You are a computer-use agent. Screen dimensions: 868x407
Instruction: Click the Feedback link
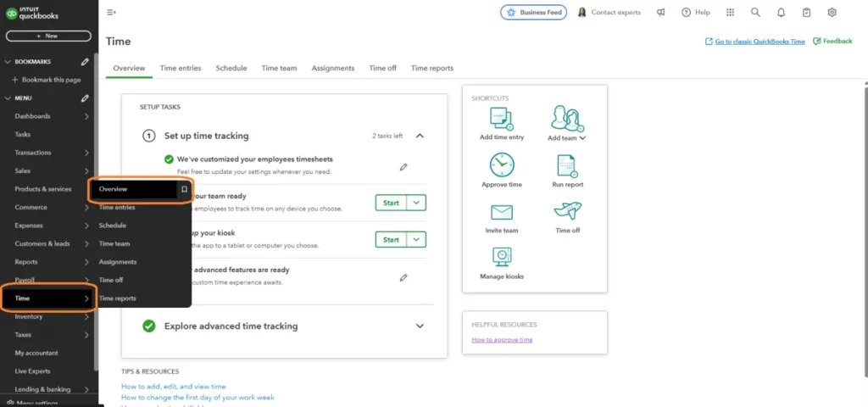click(832, 41)
